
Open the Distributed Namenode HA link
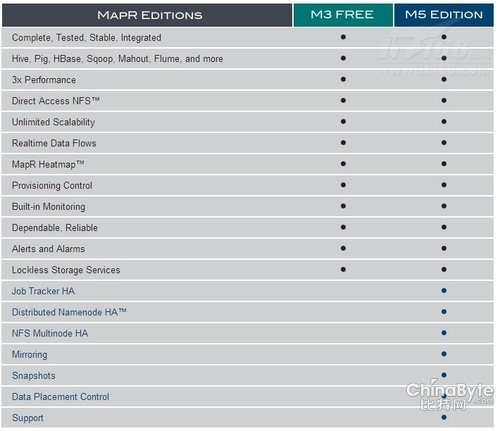(69, 312)
